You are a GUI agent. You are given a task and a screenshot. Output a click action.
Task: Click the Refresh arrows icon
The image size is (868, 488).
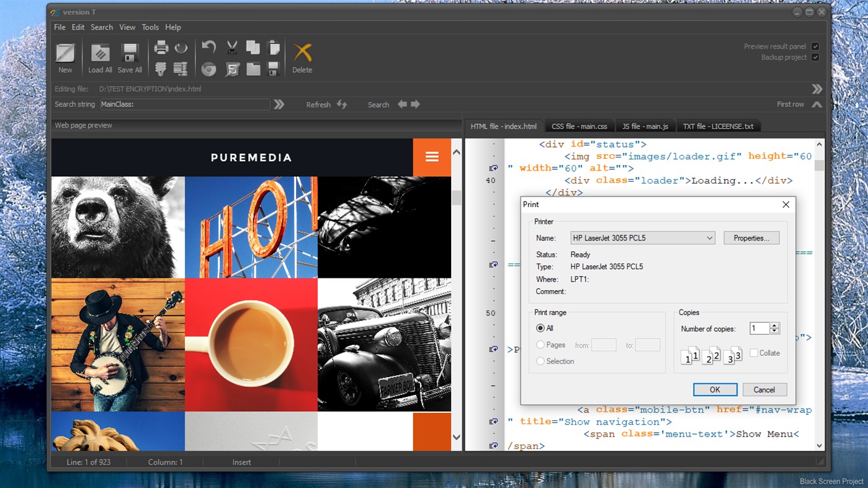click(x=342, y=105)
